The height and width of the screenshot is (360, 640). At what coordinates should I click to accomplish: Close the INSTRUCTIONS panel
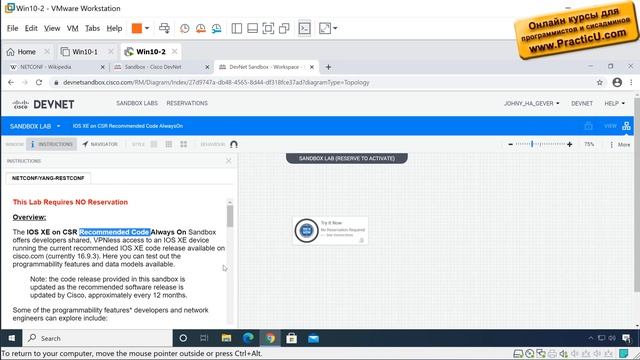(x=229, y=161)
